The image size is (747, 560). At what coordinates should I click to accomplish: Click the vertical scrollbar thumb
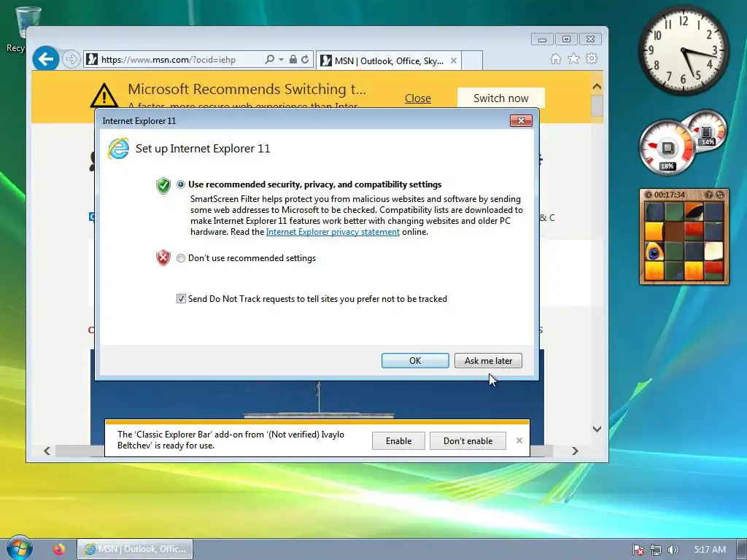(597, 105)
